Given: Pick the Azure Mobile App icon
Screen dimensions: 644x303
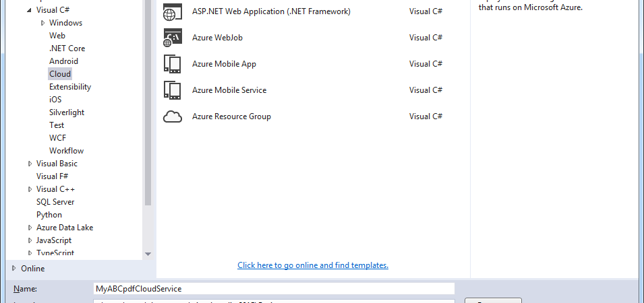Looking at the screenshot, I should [x=173, y=64].
